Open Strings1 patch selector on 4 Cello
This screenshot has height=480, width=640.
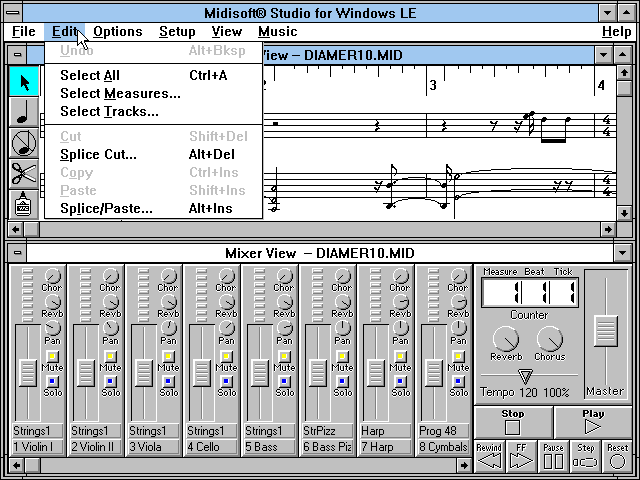pos(211,431)
